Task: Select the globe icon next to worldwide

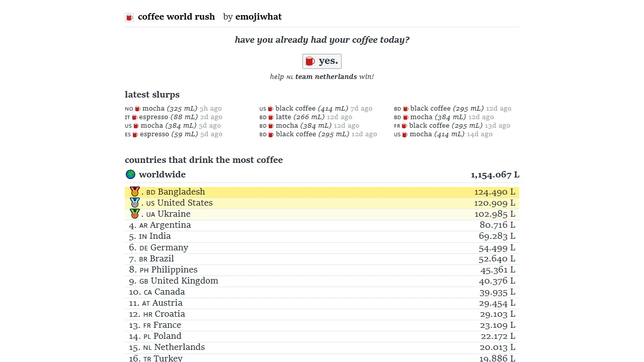Action: pos(130,174)
